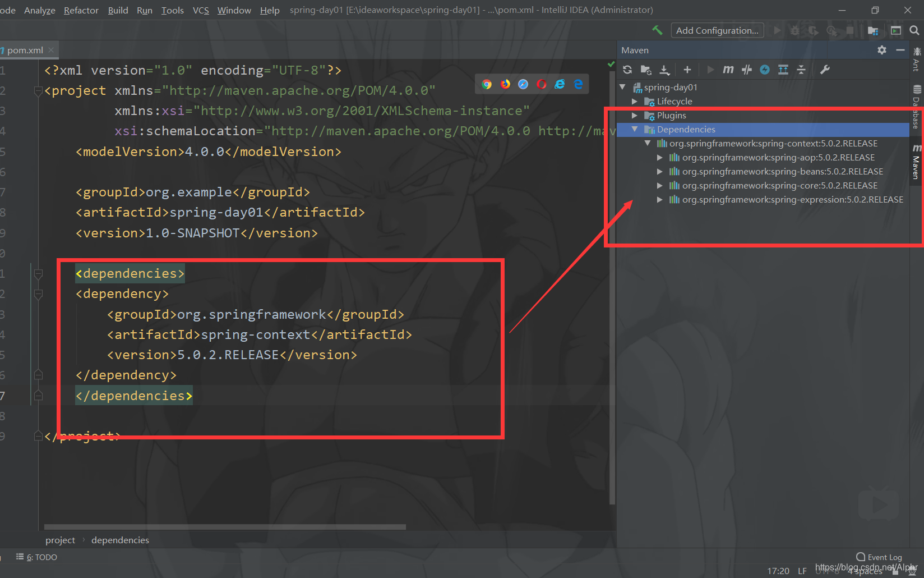924x578 pixels.
Task: Collapse all nodes in Maven tree
Action: (x=801, y=70)
